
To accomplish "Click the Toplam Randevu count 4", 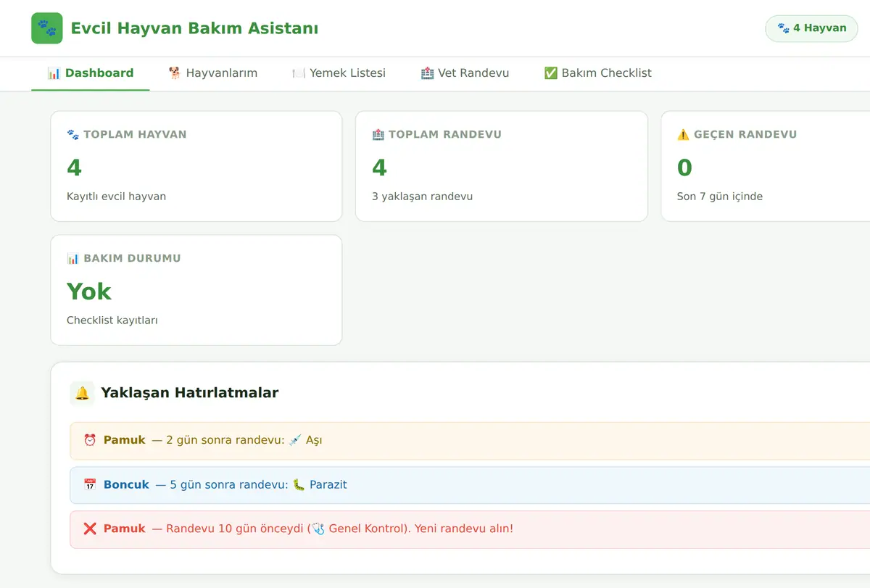I will tap(379, 167).
